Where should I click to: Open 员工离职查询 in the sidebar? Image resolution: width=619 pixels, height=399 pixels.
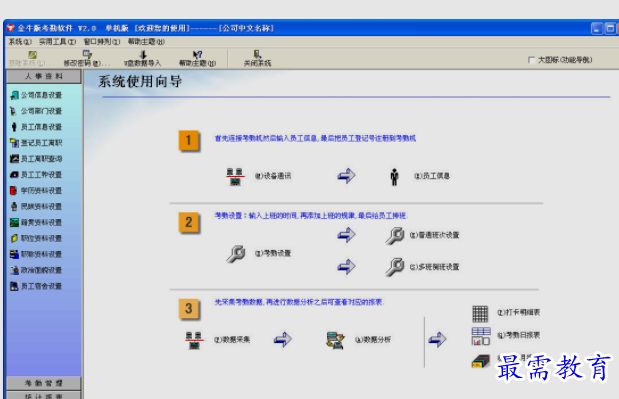point(36,159)
